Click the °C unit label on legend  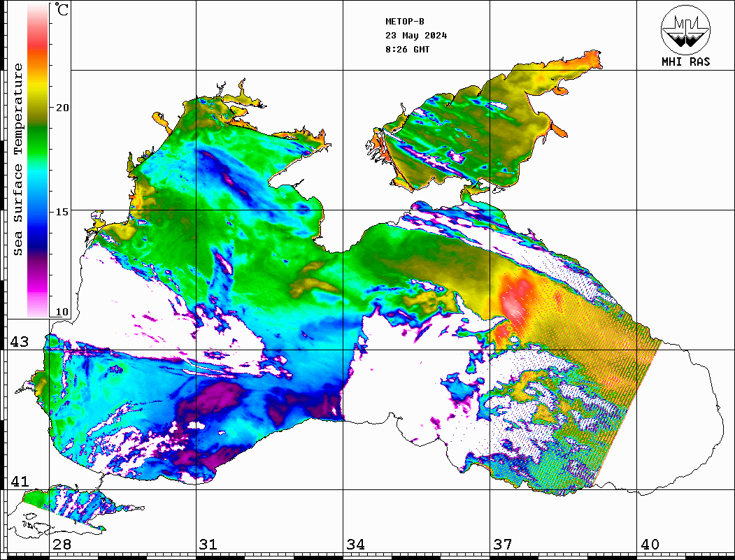62,9
